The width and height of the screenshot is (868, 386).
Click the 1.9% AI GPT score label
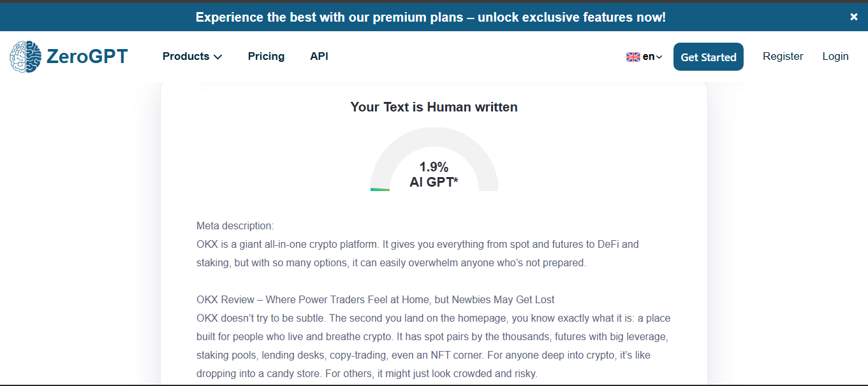[434, 175]
